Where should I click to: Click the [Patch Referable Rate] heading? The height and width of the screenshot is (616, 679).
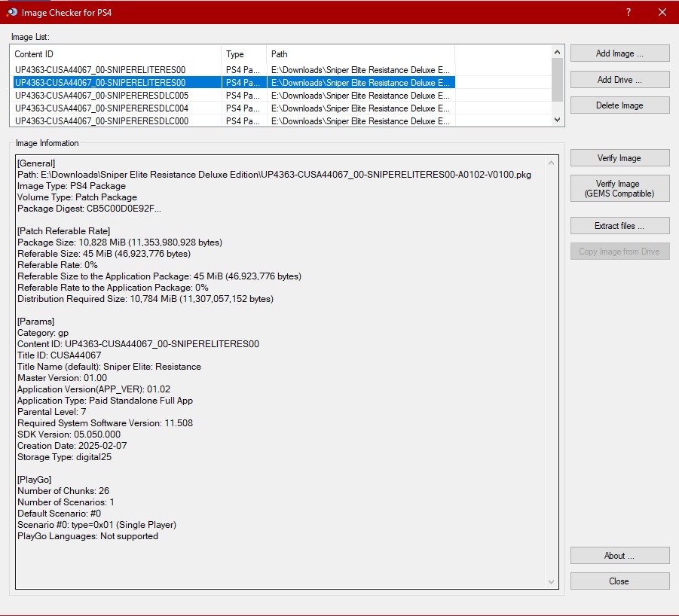63,230
